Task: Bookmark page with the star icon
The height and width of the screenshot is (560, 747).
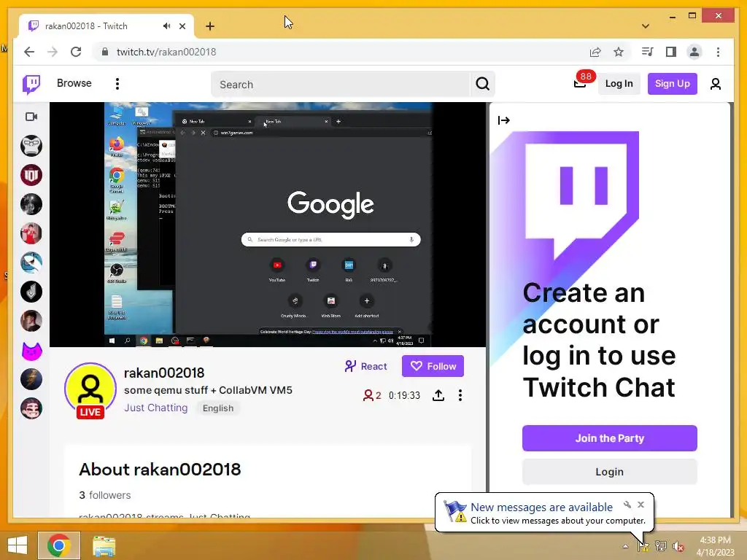Action: pos(619,52)
